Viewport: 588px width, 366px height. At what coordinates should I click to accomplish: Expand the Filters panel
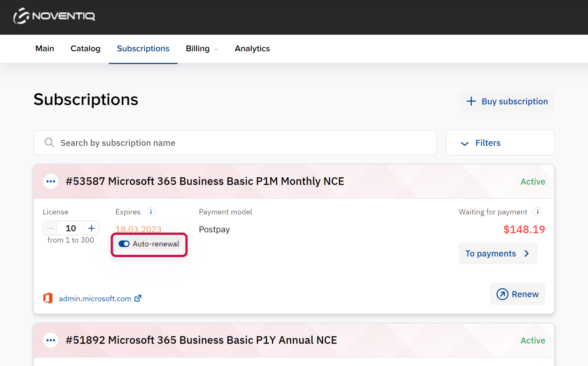pos(500,143)
